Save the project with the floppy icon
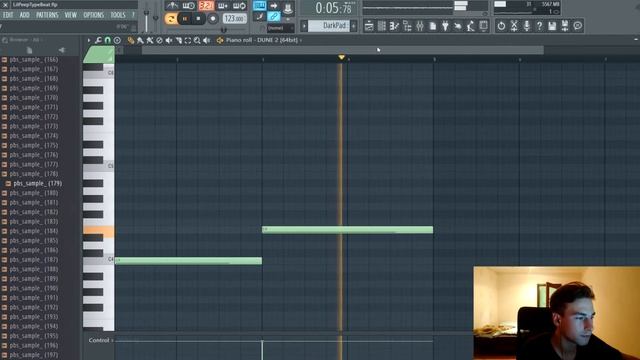This screenshot has height=360, width=640. tap(552, 26)
